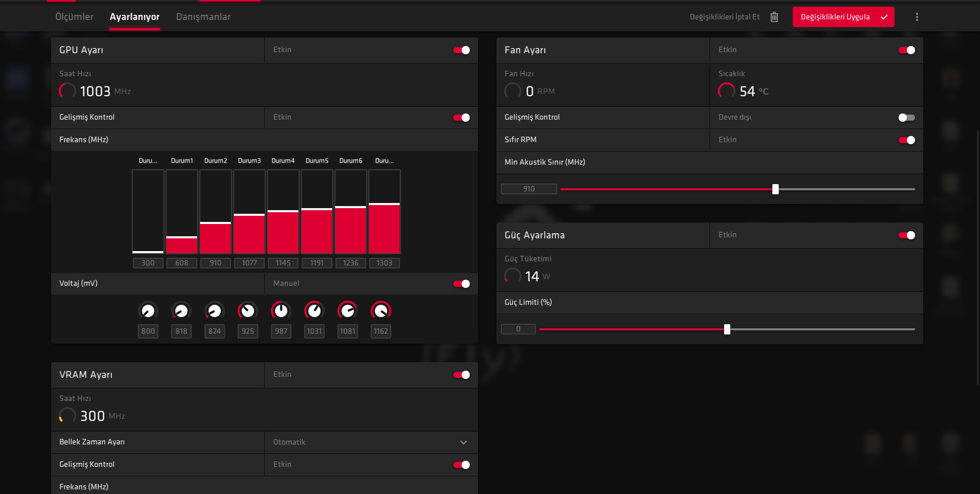Click the Durum4 frequency bar

283,212
